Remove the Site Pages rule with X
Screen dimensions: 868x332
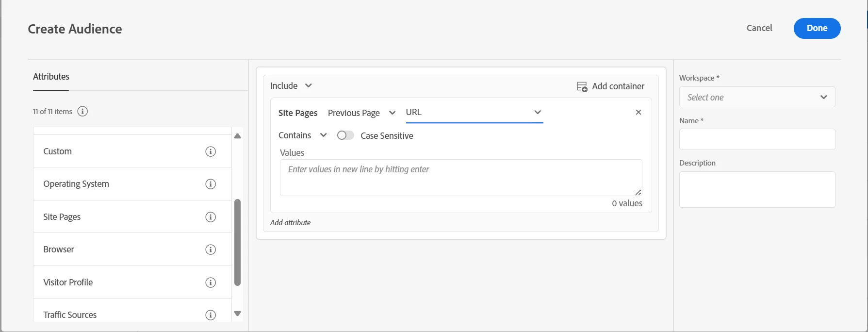tap(639, 112)
